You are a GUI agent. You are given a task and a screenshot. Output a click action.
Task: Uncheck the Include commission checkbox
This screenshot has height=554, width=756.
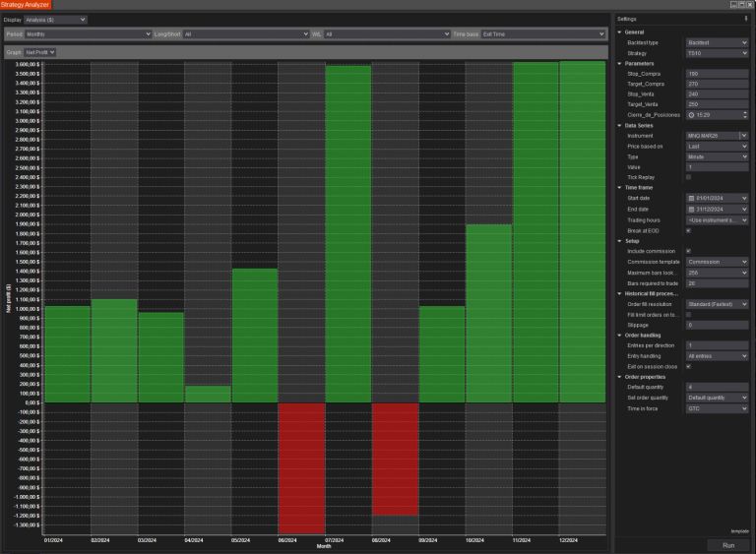point(689,251)
